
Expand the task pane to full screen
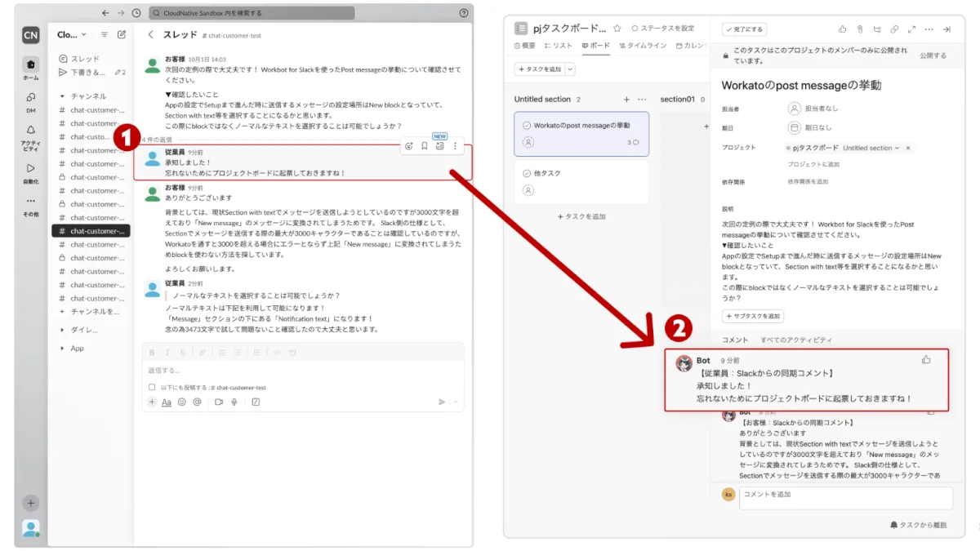point(912,29)
